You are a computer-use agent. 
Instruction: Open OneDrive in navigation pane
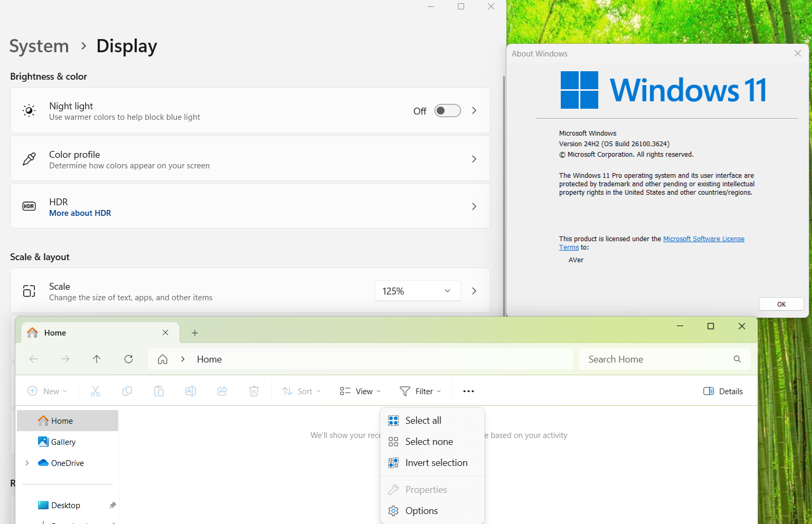[68, 463]
